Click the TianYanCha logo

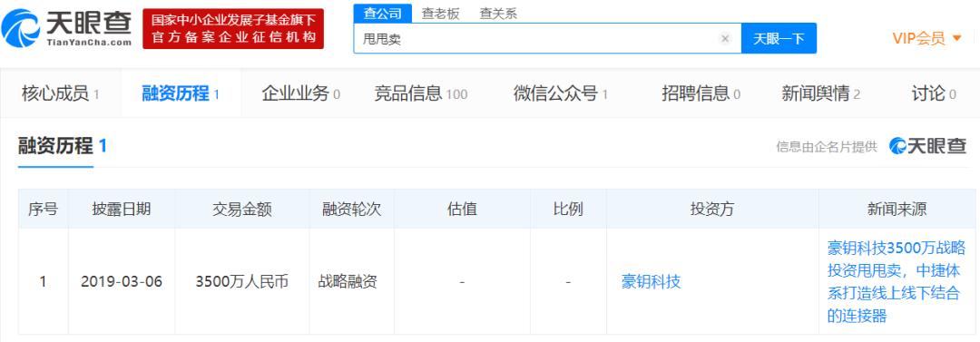click(66, 28)
